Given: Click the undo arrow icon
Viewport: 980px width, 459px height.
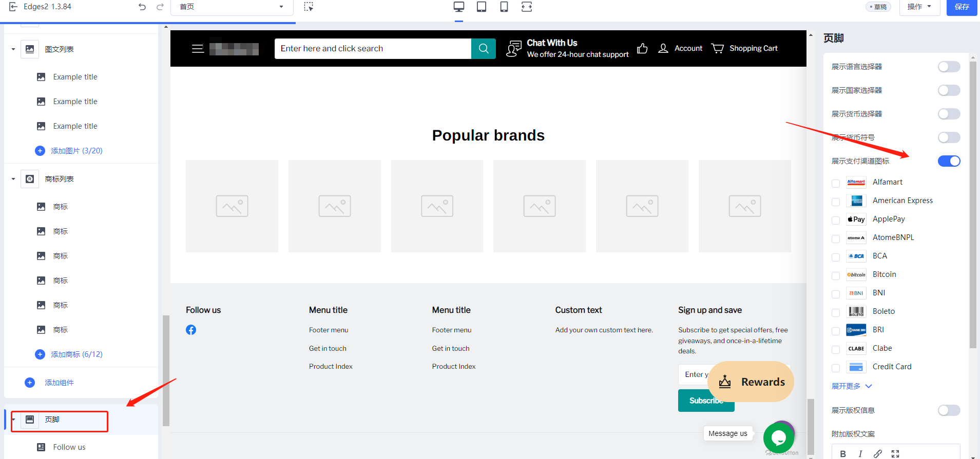Looking at the screenshot, I should (x=142, y=7).
